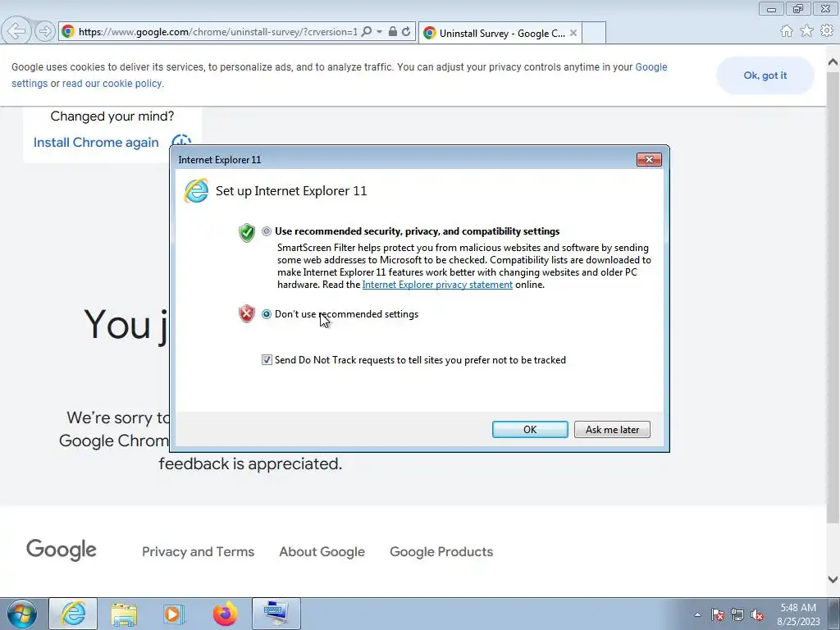Open the Google settings link in the cookie banner
840x630 pixels.
[651, 67]
